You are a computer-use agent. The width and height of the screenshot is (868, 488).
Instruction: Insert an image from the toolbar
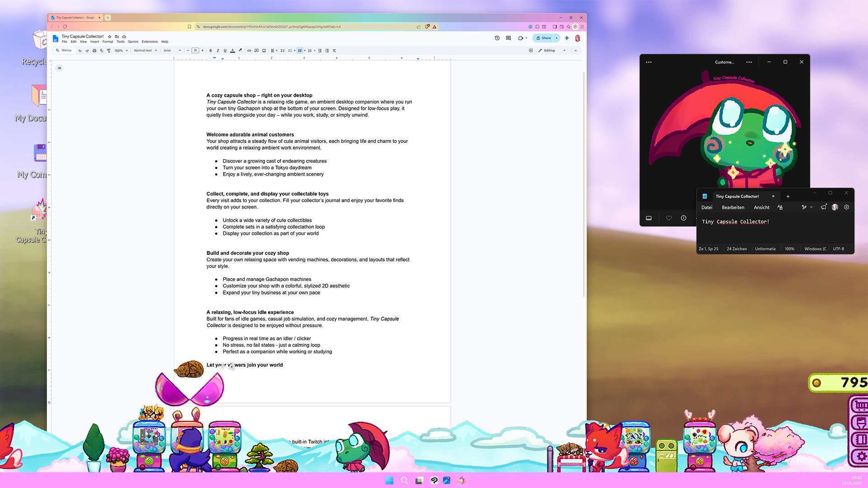[x=264, y=51]
